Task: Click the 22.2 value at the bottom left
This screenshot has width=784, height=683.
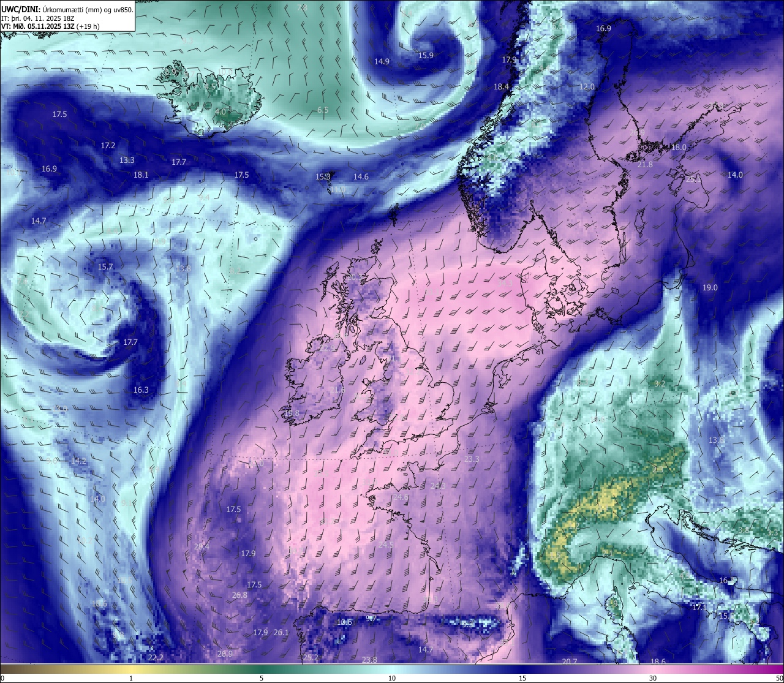Action: 156,658
